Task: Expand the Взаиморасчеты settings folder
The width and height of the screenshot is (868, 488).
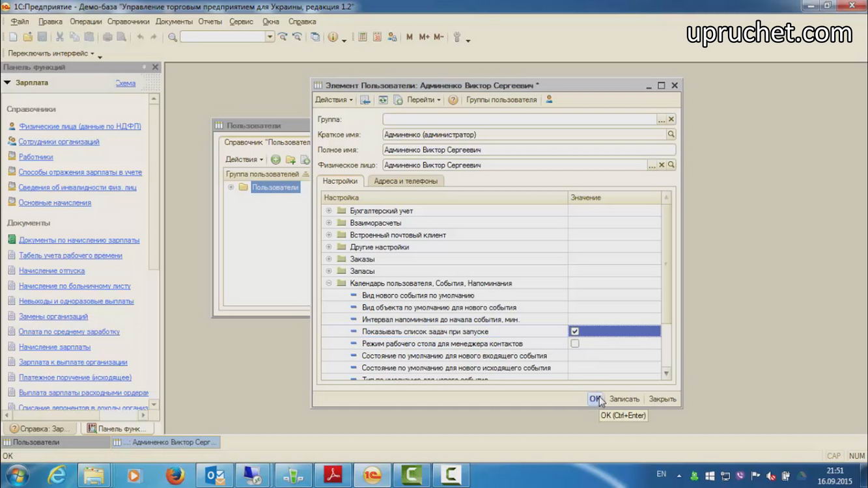Action: 329,223
